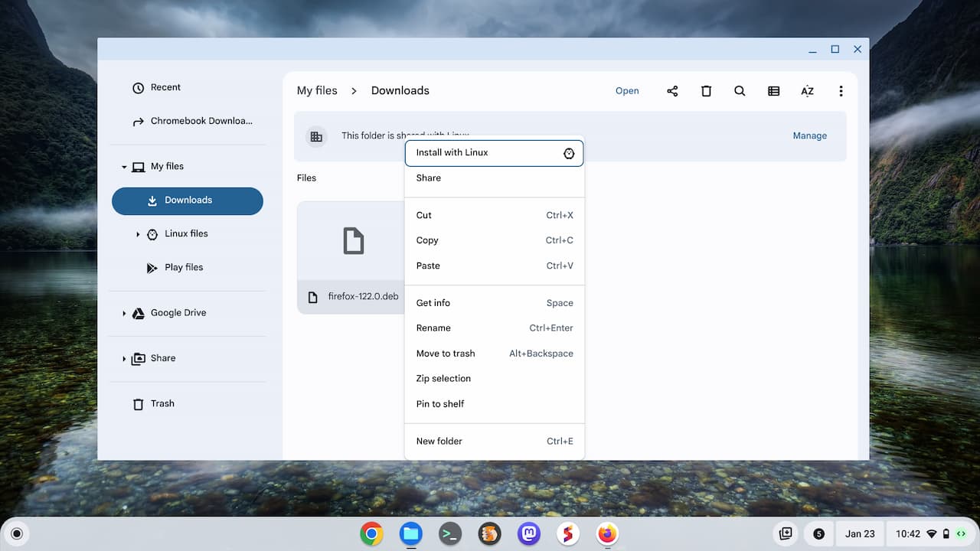
Task: Open Trash in the sidebar
Action: [x=188, y=403]
